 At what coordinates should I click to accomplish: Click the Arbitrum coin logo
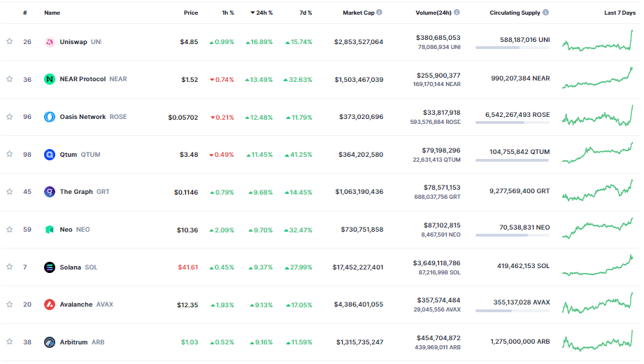pos(49,342)
